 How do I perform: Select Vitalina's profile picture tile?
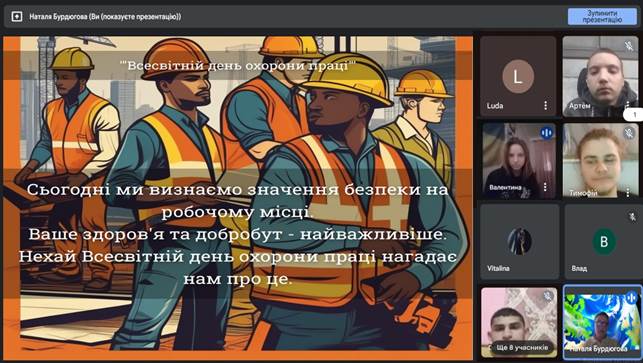(x=519, y=241)
